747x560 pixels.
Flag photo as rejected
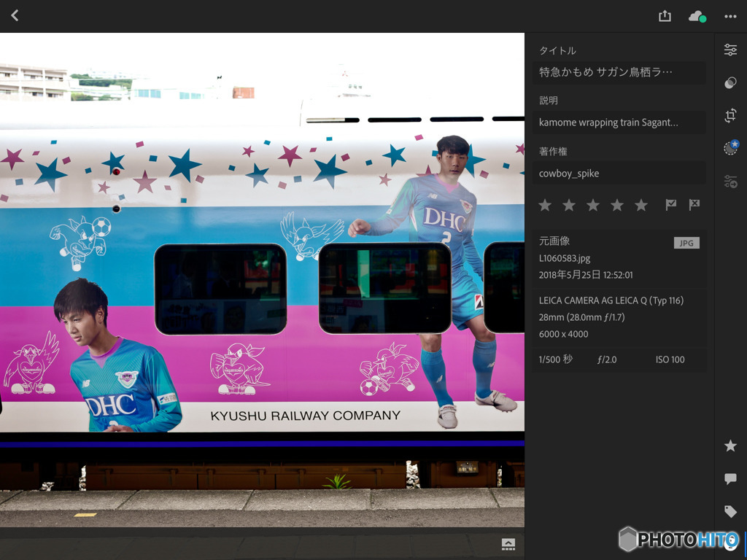coord(694,205)
